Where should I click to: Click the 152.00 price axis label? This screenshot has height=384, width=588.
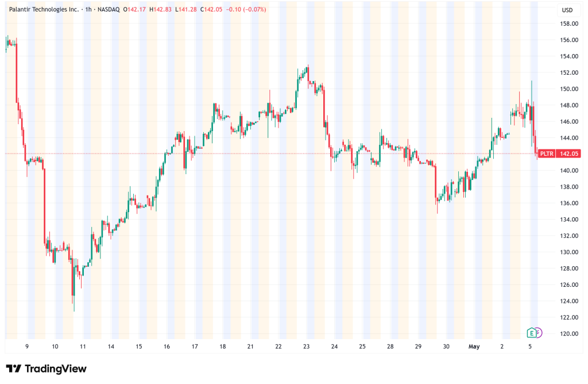569,72
